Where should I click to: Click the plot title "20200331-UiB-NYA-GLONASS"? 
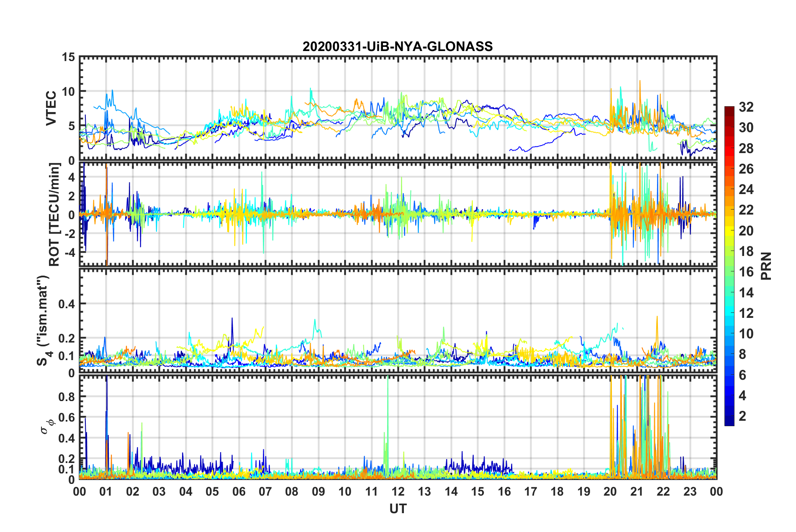click(x=398, y=46)
